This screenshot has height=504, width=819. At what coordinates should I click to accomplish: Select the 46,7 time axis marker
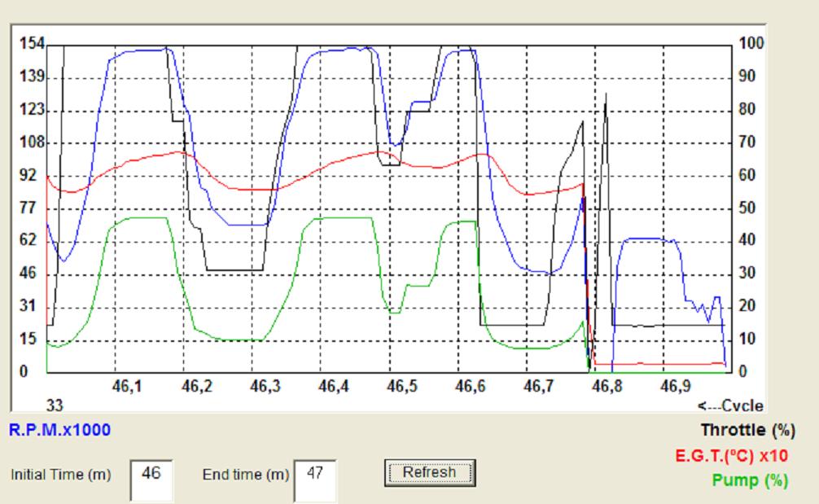[538, 387]
